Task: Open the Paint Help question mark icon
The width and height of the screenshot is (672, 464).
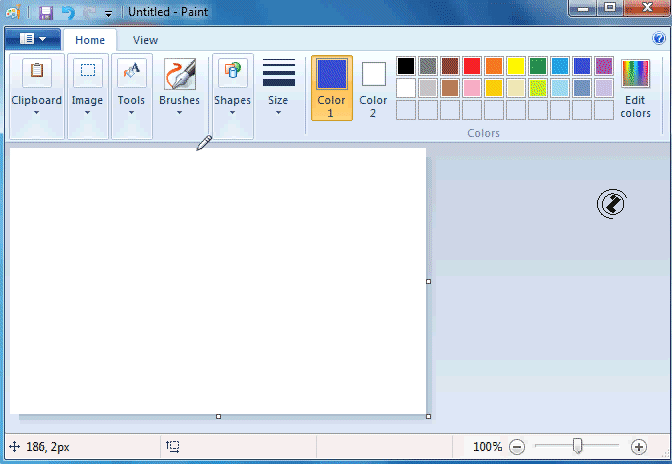Action: (659, 39)
